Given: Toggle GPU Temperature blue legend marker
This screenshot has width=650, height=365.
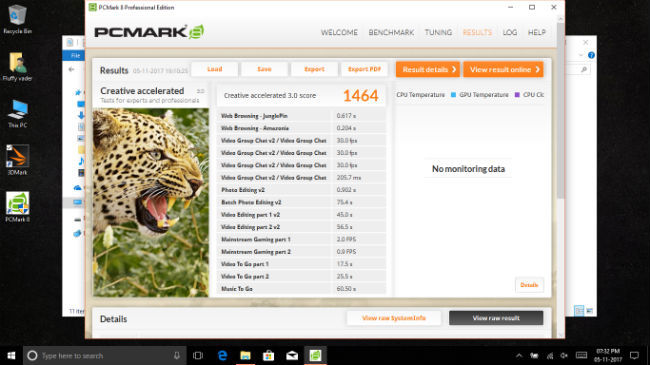Looking at the screenshot, I should click(x=453, y=95).
